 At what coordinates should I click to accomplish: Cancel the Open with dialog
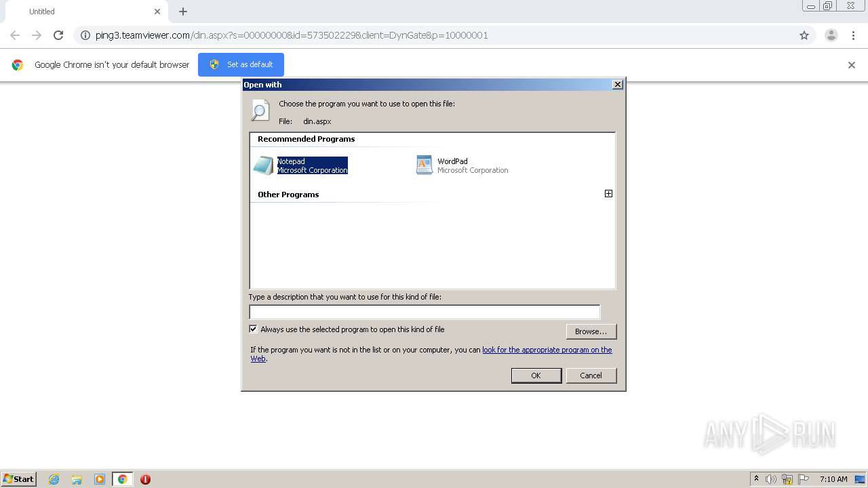click(591, 375)
